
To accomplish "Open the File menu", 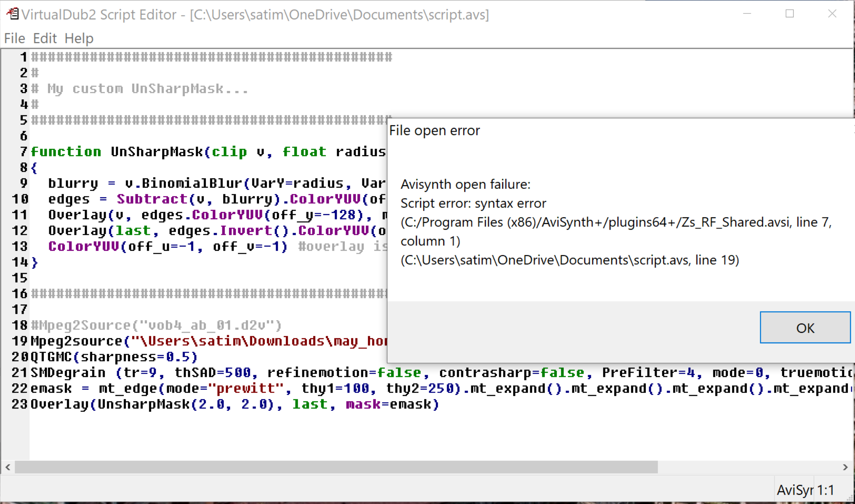I will pyautogui.click(x=15, y=38).
